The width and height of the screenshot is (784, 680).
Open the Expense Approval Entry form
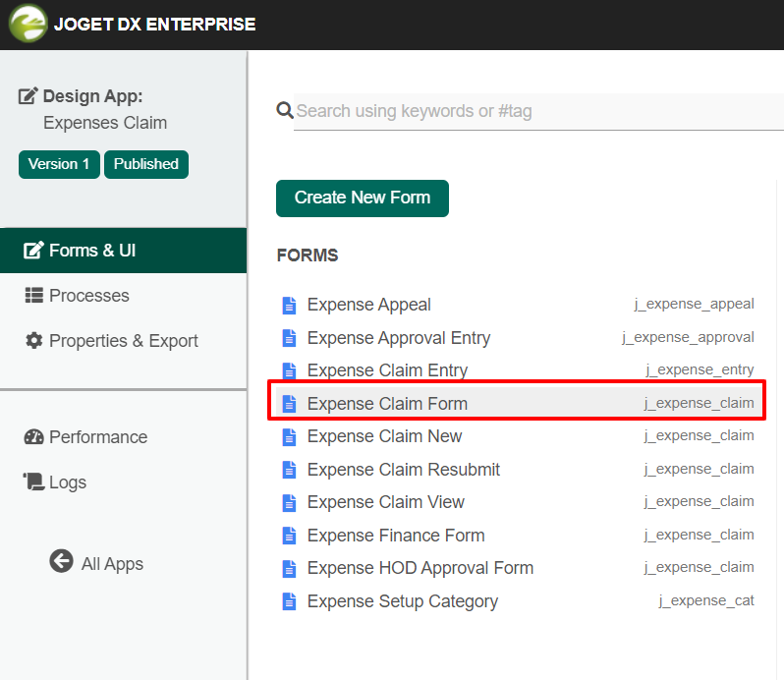(398, 338)
